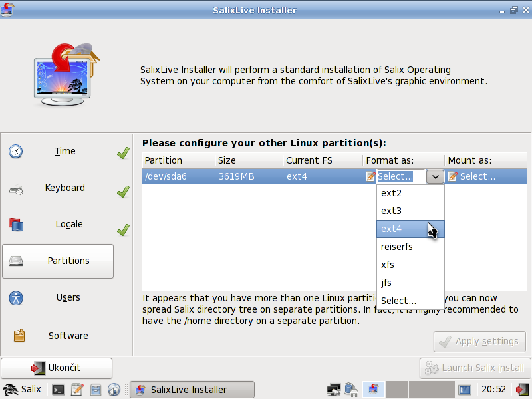Switch to the first workspace in pager
The height and width of the screenshot is (399, 532).
click(374, 390)
